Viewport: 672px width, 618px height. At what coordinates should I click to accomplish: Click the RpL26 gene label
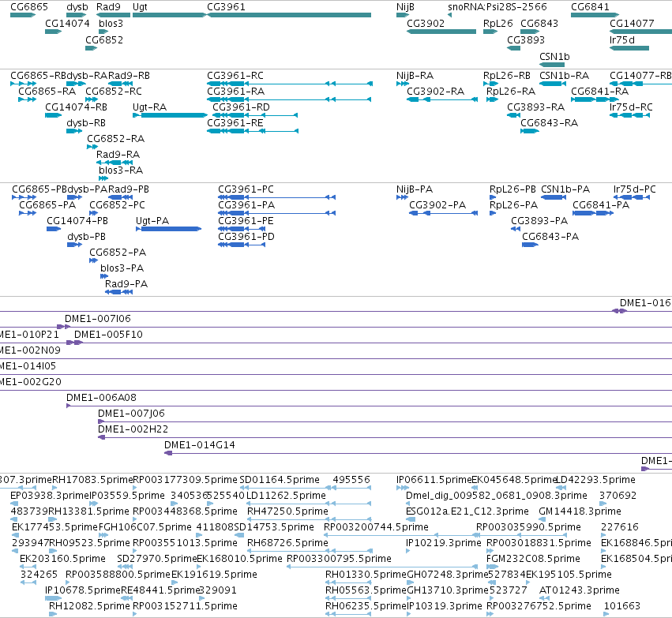click(x=497, y=24)
